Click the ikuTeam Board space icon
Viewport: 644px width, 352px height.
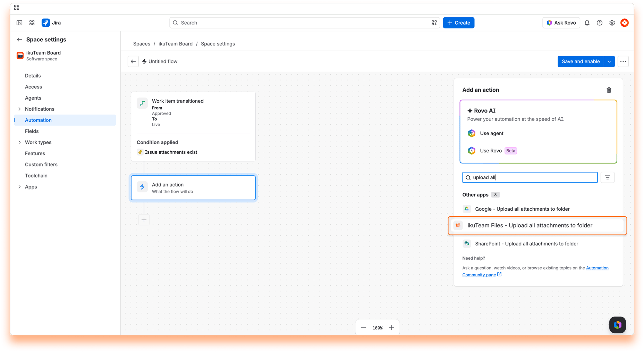pos(20,56)
